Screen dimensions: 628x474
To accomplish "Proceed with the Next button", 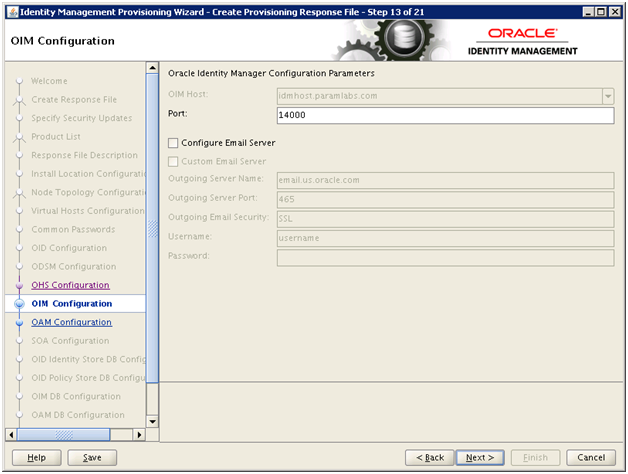I will point(480,458).
